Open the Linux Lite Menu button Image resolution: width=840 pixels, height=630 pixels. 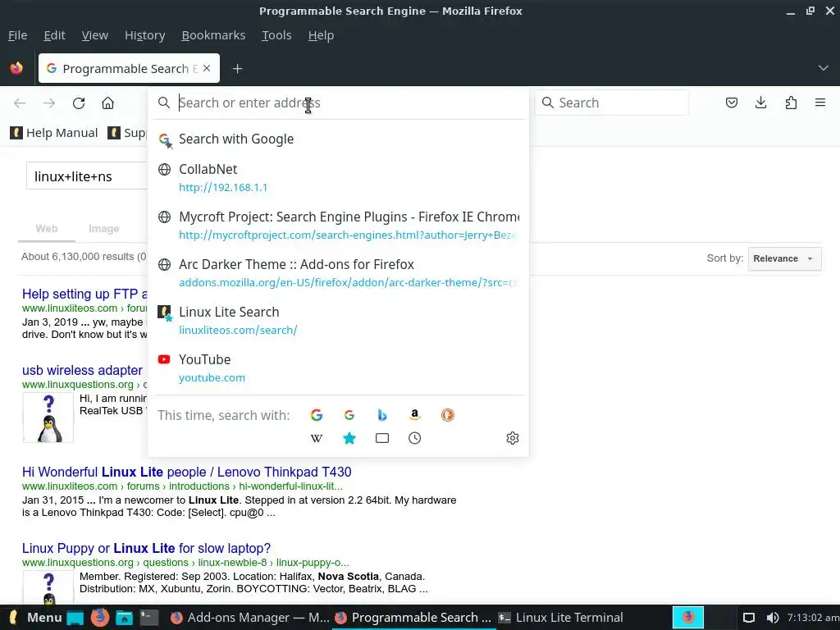[36, 618]
